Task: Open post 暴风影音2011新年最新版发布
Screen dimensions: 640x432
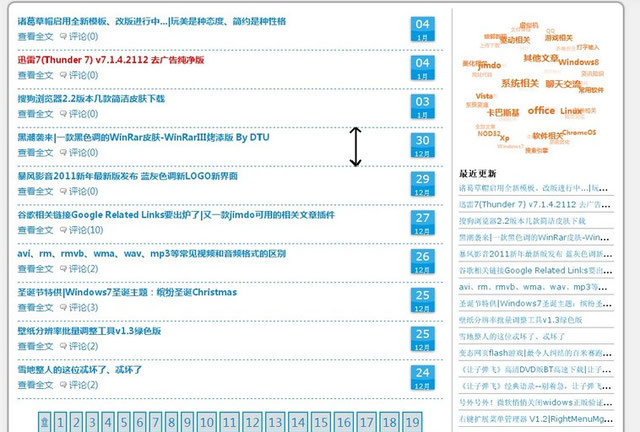Action: click(127, 176)
